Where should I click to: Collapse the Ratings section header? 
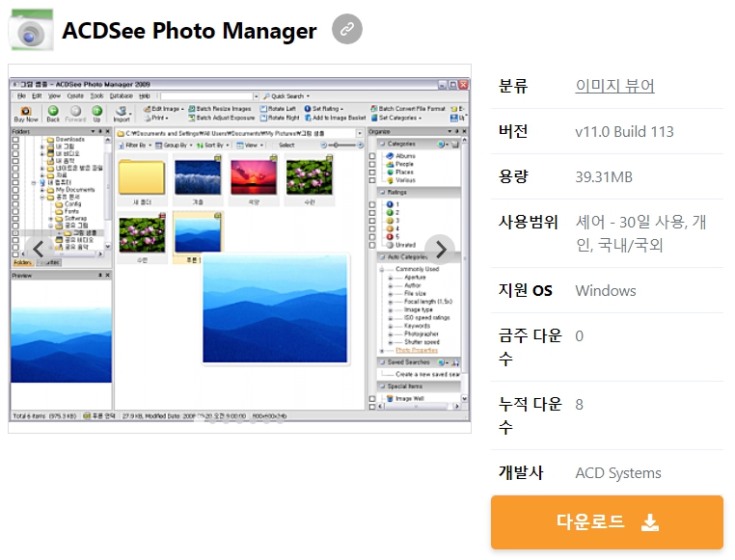point(419,193)
